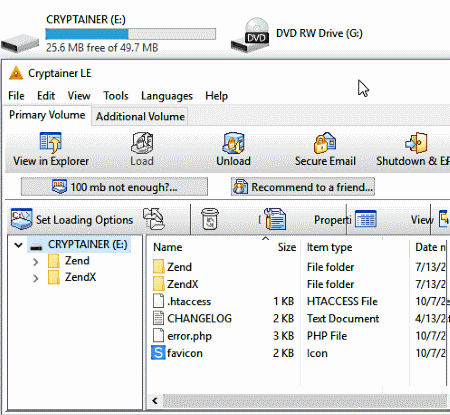Click the CRYPTAINER (E:) disk usage bar
Screen dimensions: 450x415
point(131,34)
